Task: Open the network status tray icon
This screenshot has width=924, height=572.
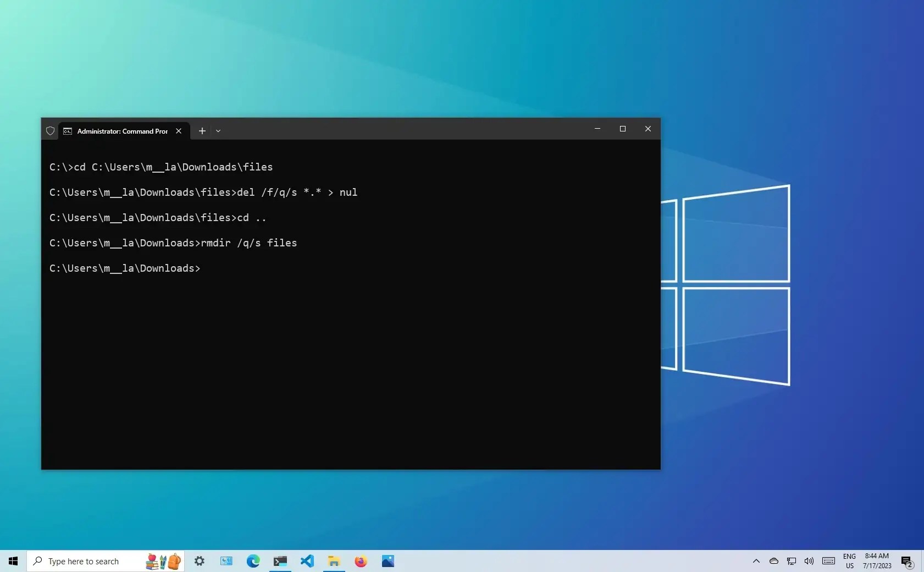Action: [x=792, y=561]
